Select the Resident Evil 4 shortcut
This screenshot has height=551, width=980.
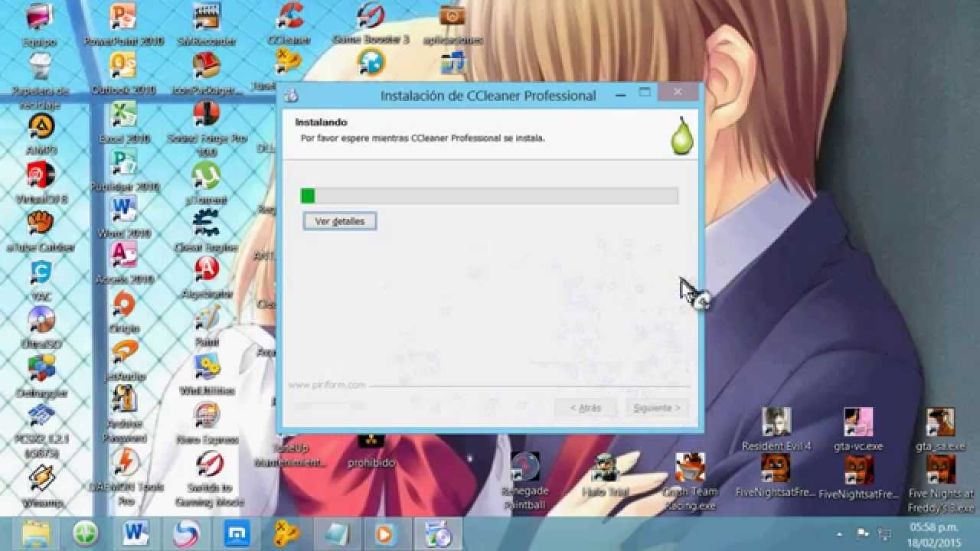pyautogui.click(x=776, y=429)
